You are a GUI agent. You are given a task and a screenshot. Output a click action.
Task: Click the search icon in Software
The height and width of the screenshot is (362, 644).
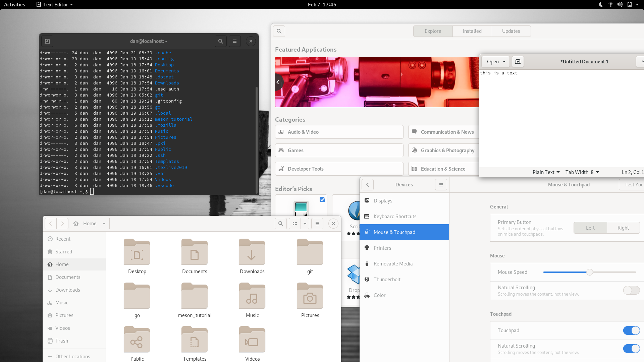point(279,31)
